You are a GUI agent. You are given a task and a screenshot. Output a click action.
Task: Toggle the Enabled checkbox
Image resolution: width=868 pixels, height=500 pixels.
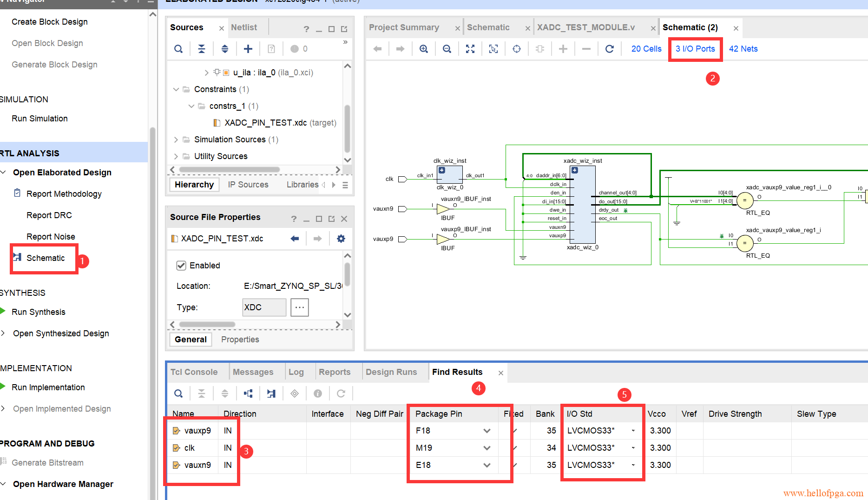point(181,266)
